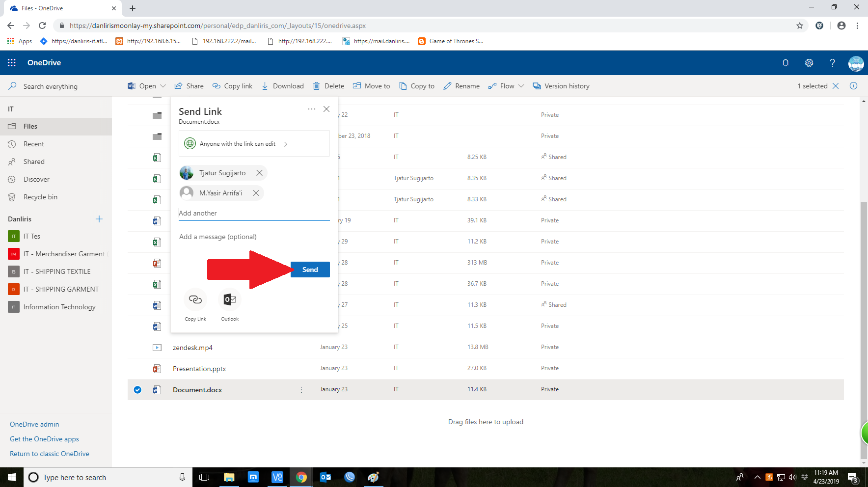Screen dimensions: 868x487
Task: Open Search everything in OneDrive
Action: coord(50,86)
